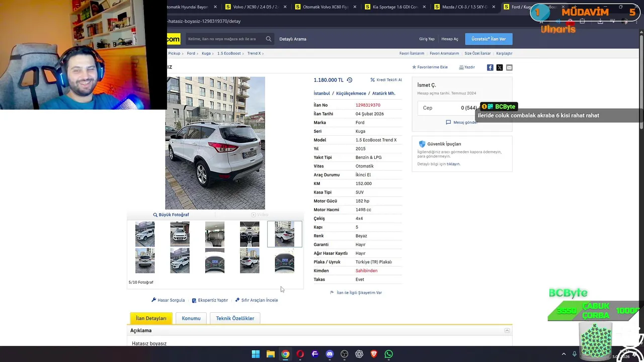Screen dimensions: 644x362
Task: Open Discord from the taskbar
Action: [x=330, y=354]
